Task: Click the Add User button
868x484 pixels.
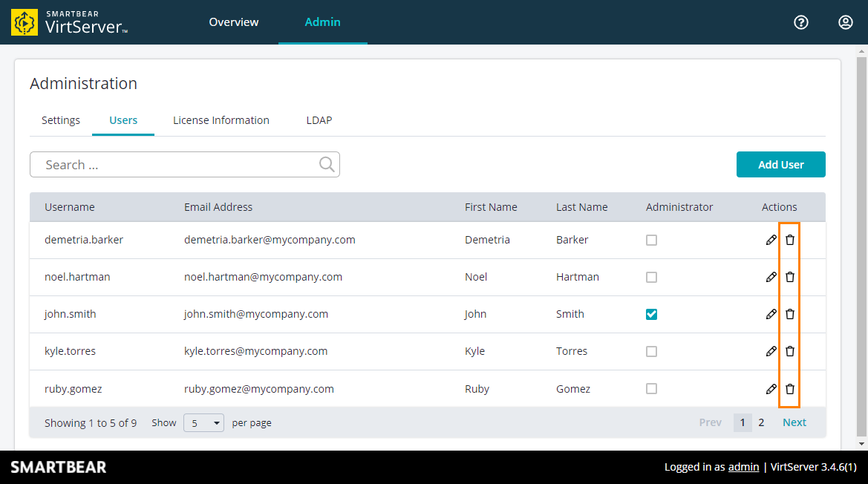Action: pyautogui.click(x=780, y=164)
